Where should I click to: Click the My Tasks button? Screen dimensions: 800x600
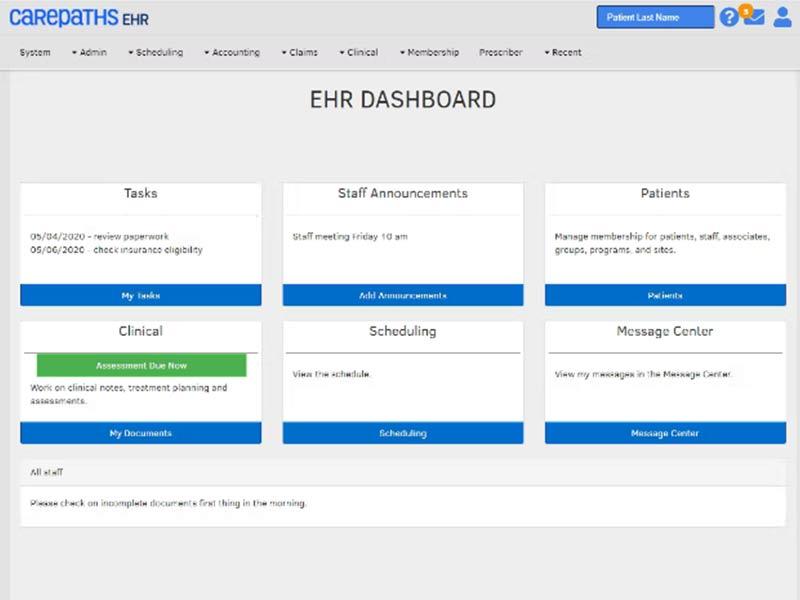pyautogui.click(x=141, y=295)
